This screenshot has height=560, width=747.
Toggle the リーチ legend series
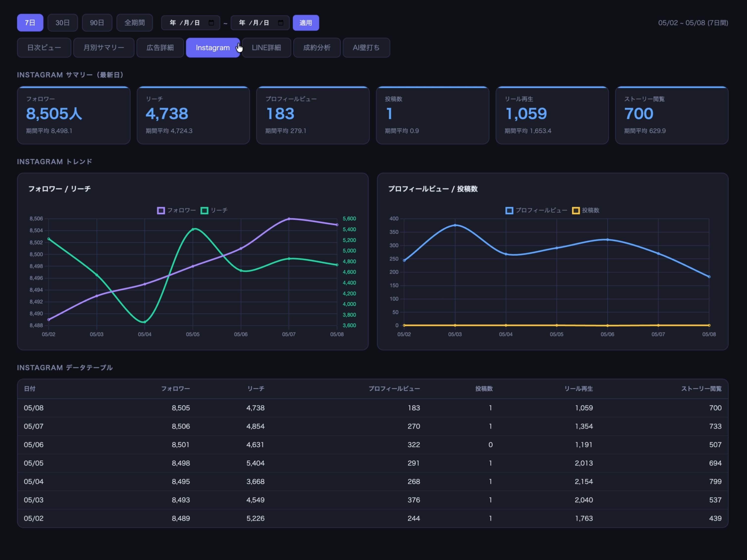[x=214, y=210]
